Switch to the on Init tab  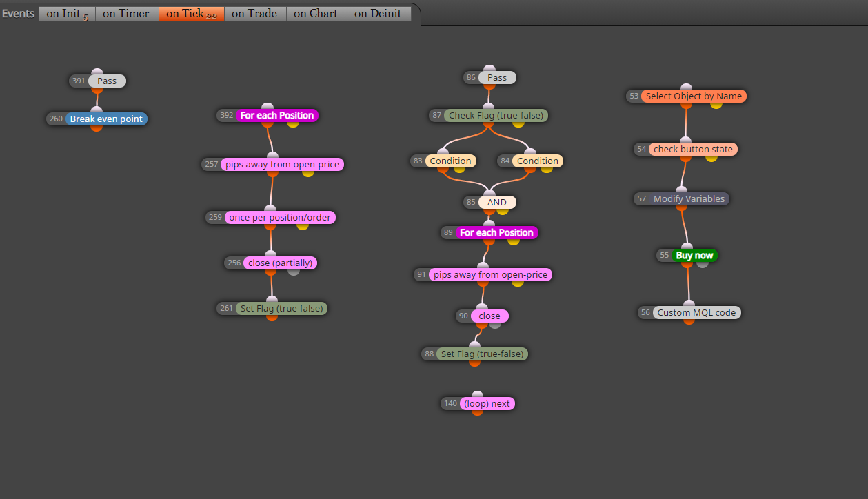[67, 14]
